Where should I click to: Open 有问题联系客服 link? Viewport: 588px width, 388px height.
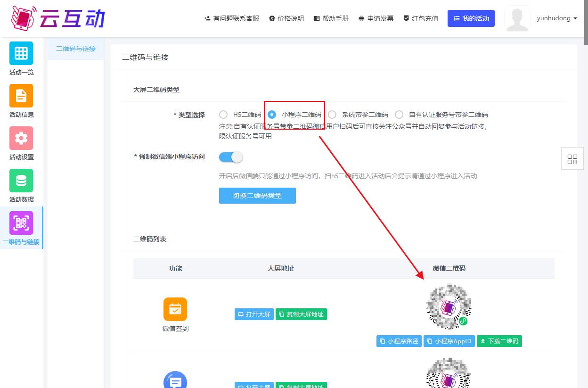click(232, 18)
